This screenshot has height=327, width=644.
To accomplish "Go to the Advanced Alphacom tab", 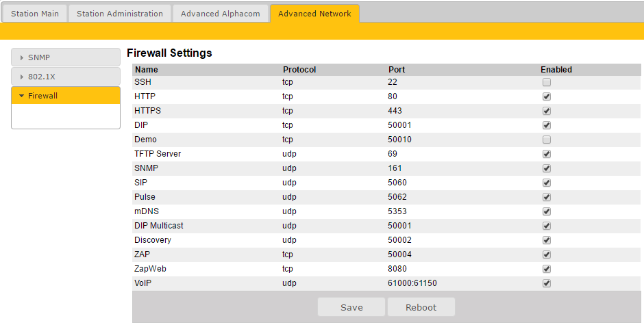I will coord(220,14).
